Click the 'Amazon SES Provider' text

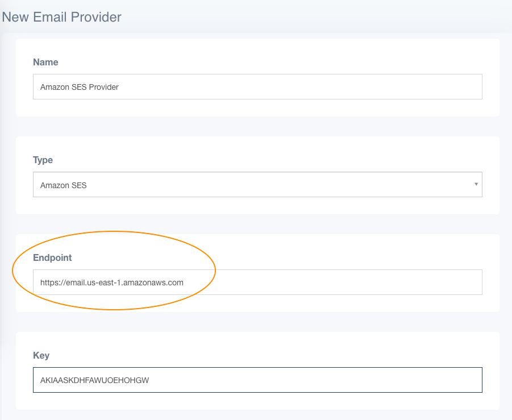(80, 87)
